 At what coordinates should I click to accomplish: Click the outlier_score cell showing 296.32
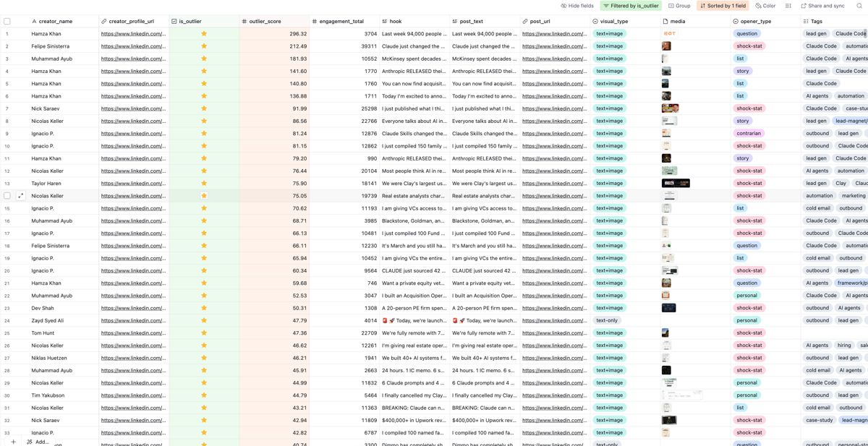tap(274, 34)
